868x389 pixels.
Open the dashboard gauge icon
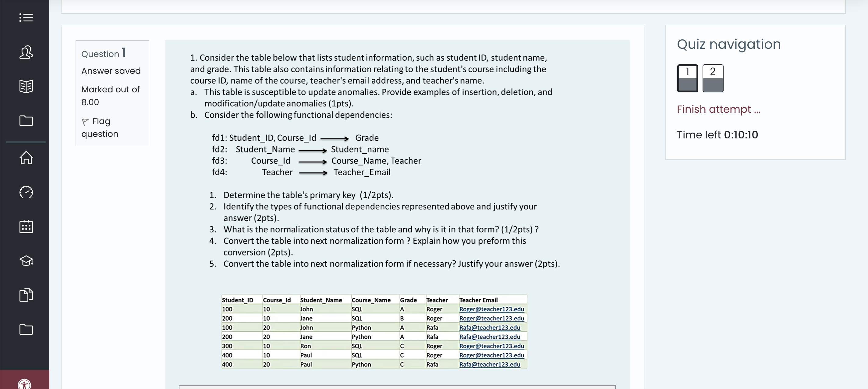tap(26, 192)
